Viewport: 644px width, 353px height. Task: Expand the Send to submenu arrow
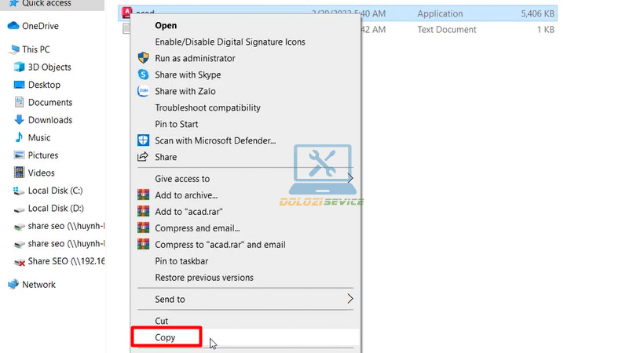pyautogui.click(x=350, y=299)
